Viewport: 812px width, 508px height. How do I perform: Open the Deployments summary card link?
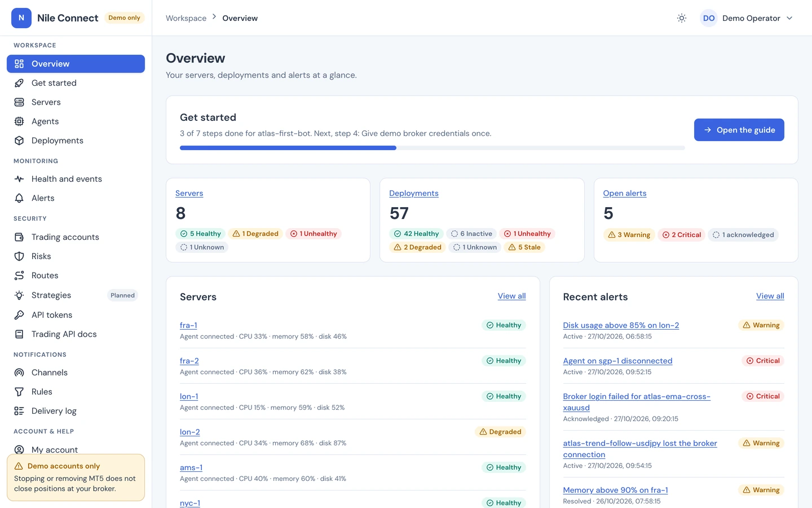tap(414, 193)
